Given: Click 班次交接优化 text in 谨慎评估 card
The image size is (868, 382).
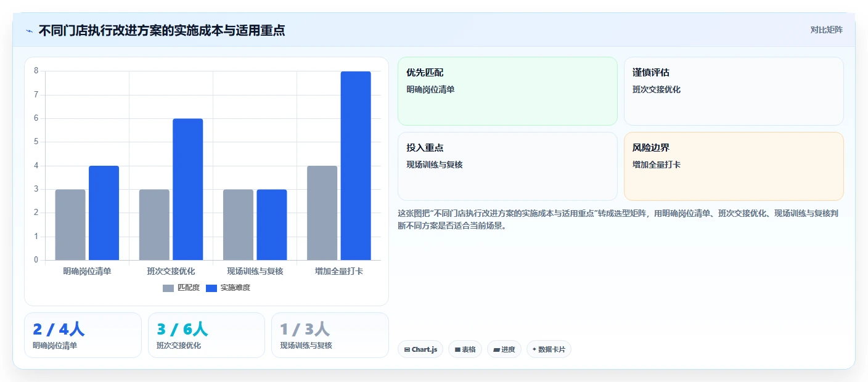Looking at the screenshot, I should pyautogui.click(x=657, y=90).
